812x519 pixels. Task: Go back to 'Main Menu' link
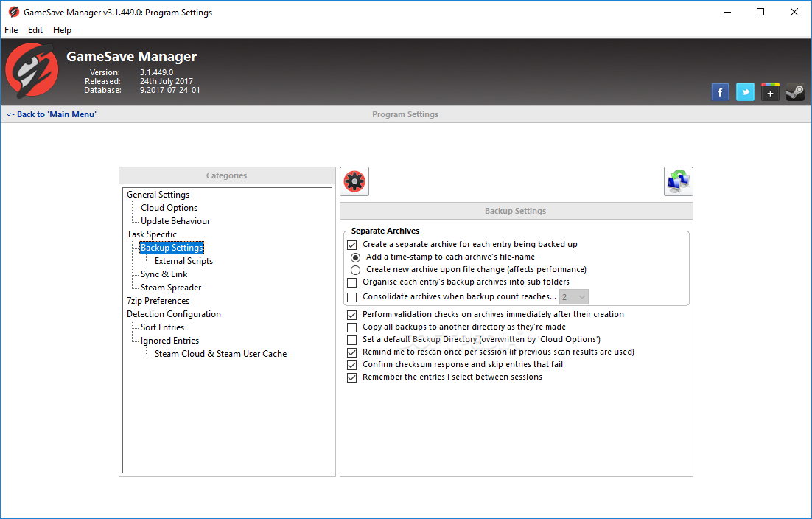point(52,114)
